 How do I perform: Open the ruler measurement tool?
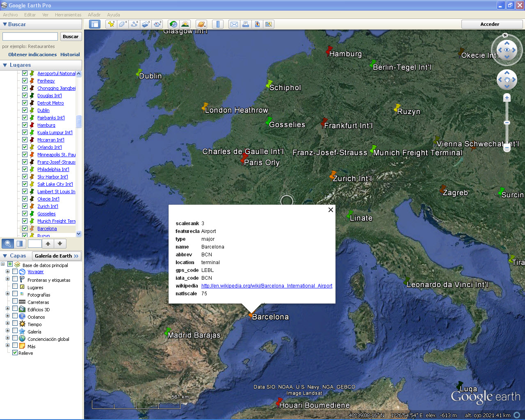[218, 24]
